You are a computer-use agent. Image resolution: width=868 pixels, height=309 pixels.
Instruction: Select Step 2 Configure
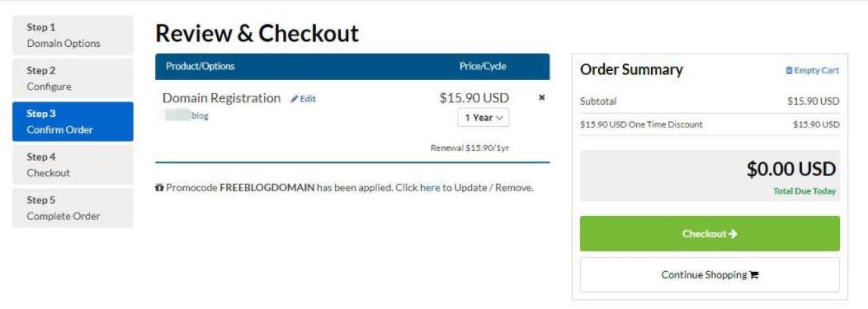[x=73, y=79]
